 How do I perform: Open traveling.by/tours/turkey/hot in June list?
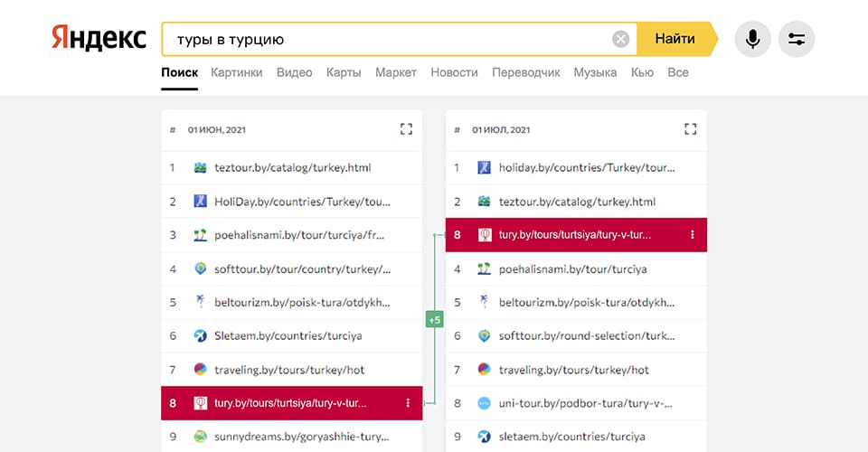(x=289, y=370)
